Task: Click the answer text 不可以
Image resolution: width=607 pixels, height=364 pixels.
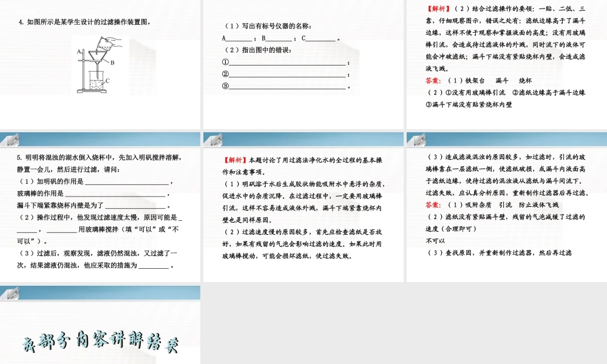Action: click(435, 241)
